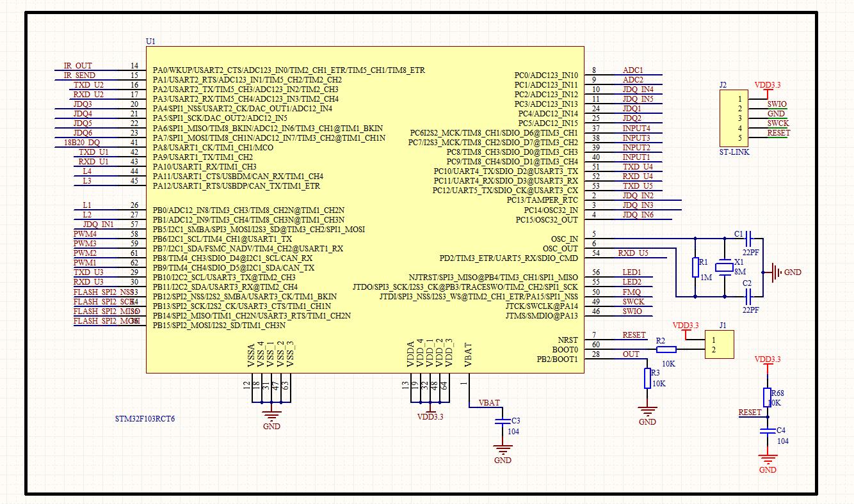Screen dimensions: 854x504
Task: Select capacitor C1 22PF symbol
Action: pos(748,239)
